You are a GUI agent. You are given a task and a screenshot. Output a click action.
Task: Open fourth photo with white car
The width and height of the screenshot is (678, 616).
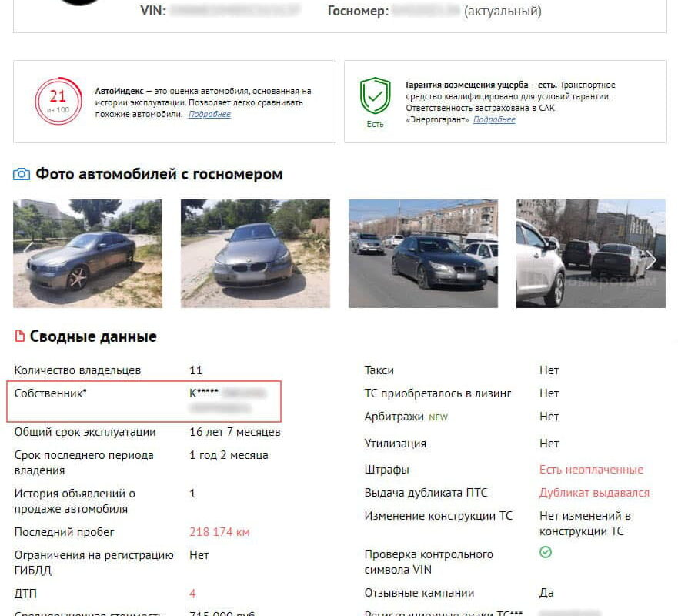point(591,253)
